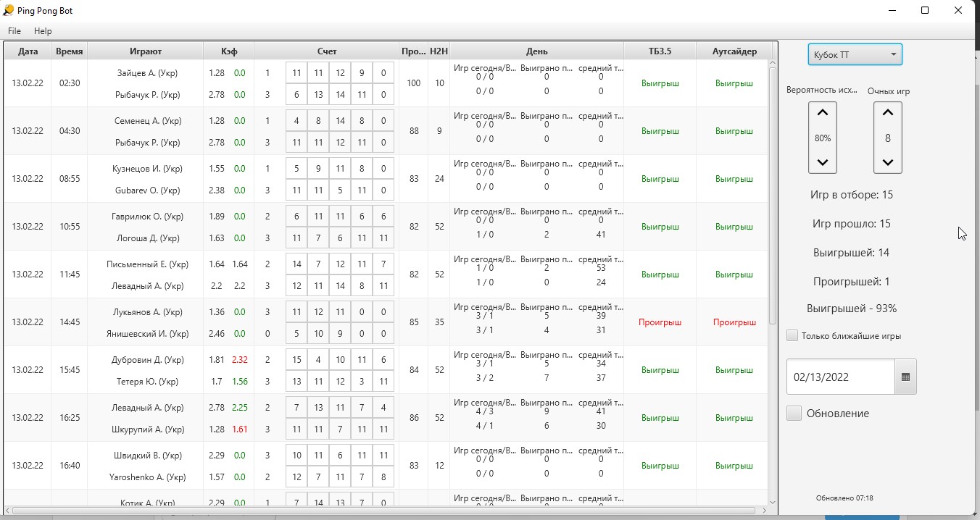Open the 'Кубок ТТ' league dropdown
The image size is (980, 520).
[x=855, y=55]
